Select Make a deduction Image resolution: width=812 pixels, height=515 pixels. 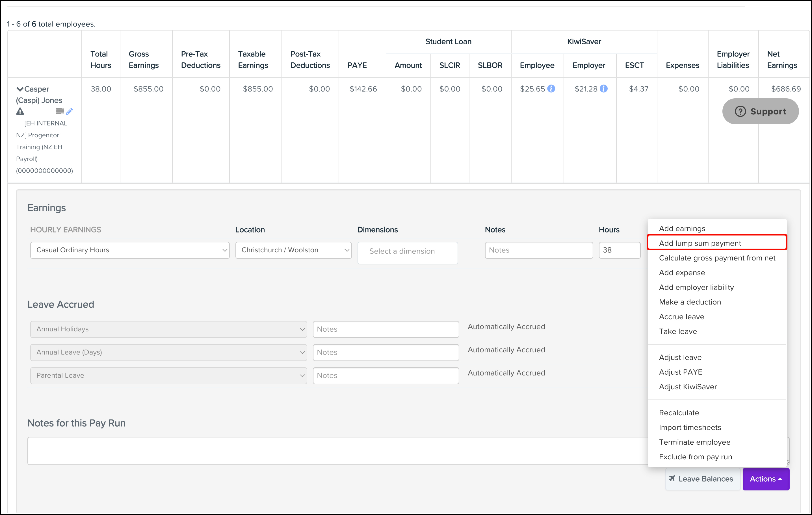click(690, 302)
